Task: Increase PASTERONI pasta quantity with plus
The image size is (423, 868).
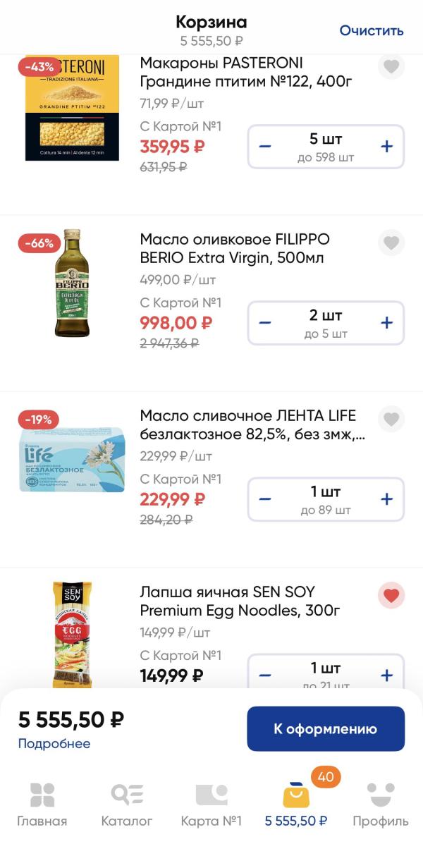Action: [x=386, y=147]
